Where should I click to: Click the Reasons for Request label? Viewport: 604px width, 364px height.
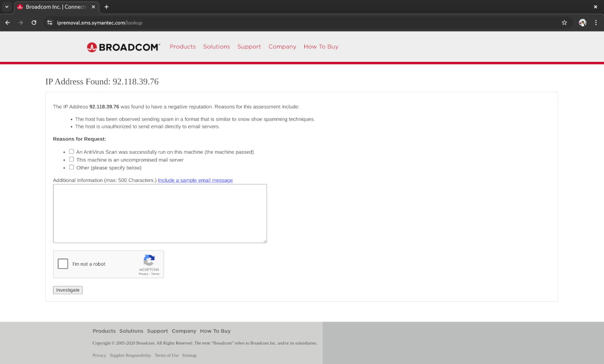[x=79, y=139]
